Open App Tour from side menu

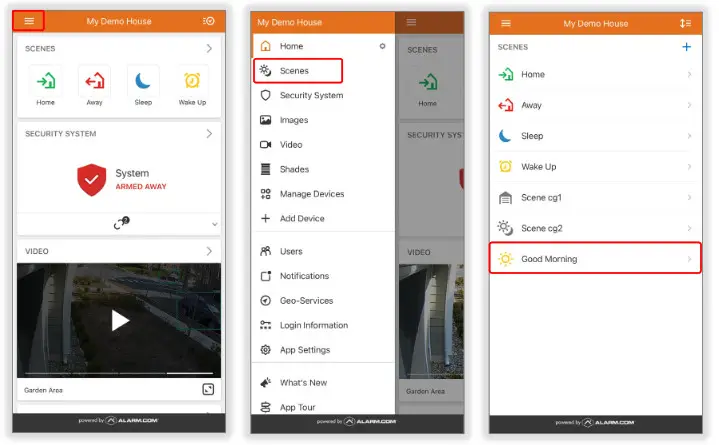(x=324, y=406)
